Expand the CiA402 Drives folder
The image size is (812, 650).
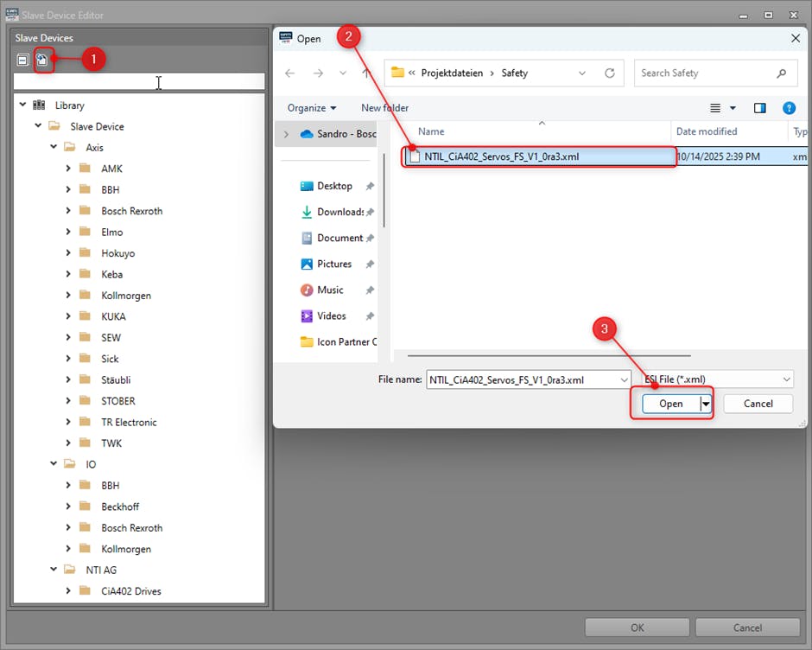click(68, 591)
